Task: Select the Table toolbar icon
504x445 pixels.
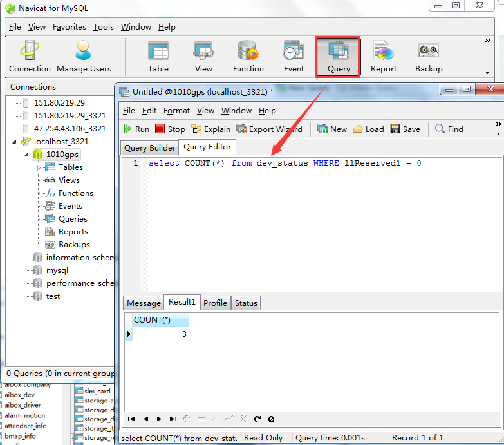Action: (x=158, y=57)
